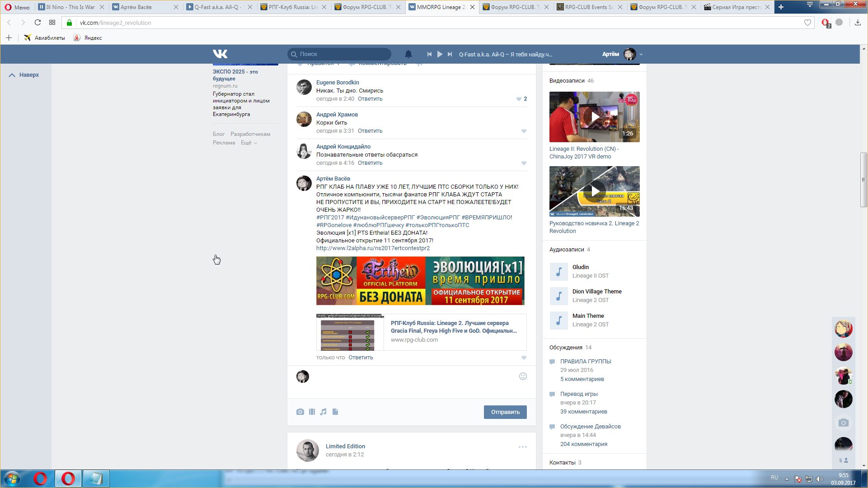Go back to the previous page
Screen dimensions: 868x488
pos(9,23)
